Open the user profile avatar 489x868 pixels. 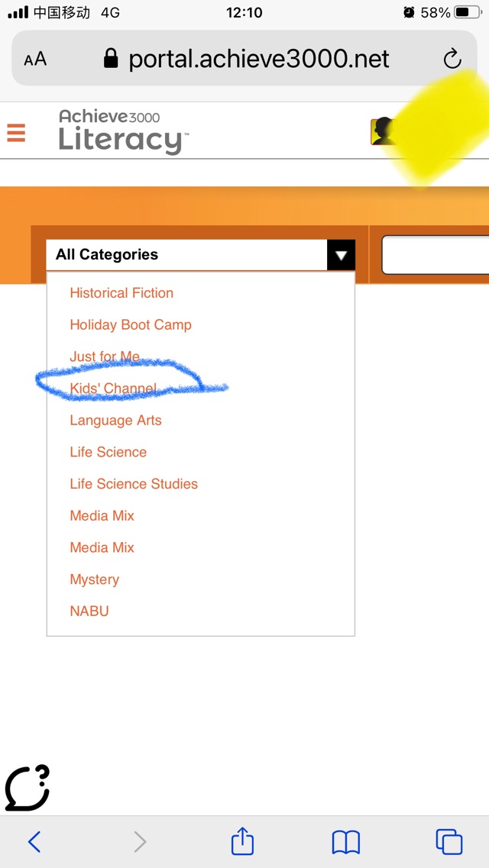[383, 132]
